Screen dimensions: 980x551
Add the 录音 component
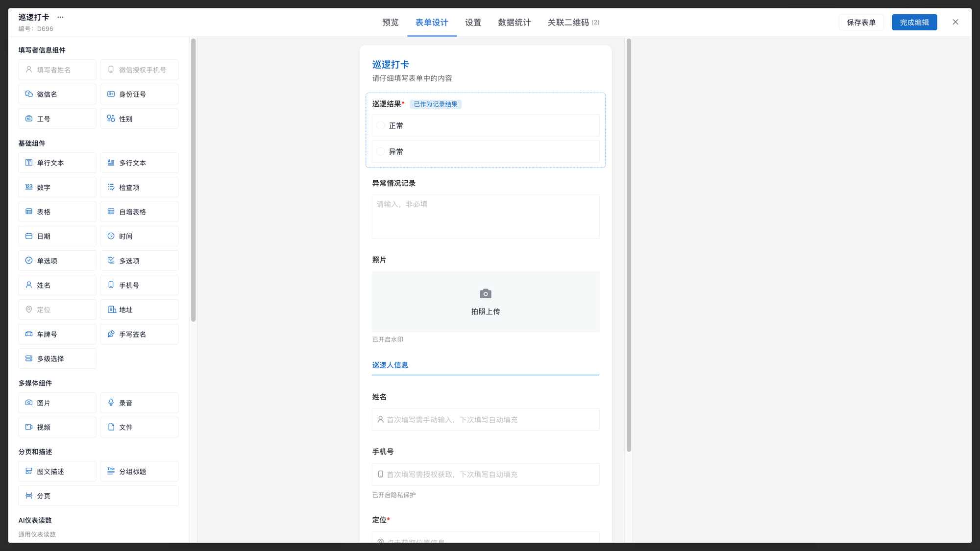click(139, 403)
